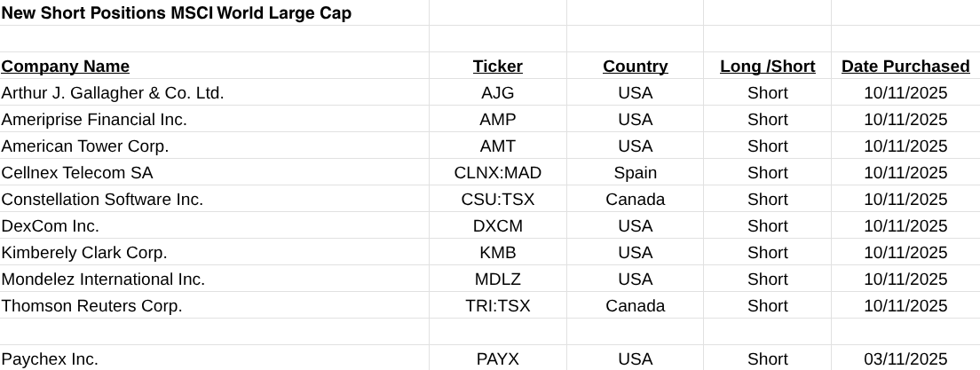Click the title cell 'New Short Positions MSCI World Large Cap'
Image resolution: width=980 pixels, height=370 pixels.
177,13
